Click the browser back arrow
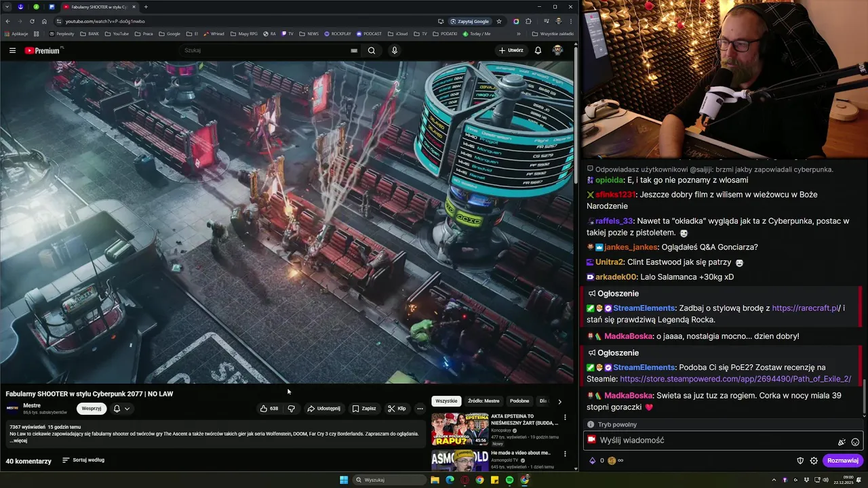Viewport: 868px width, 488px height. click(7, 21)
